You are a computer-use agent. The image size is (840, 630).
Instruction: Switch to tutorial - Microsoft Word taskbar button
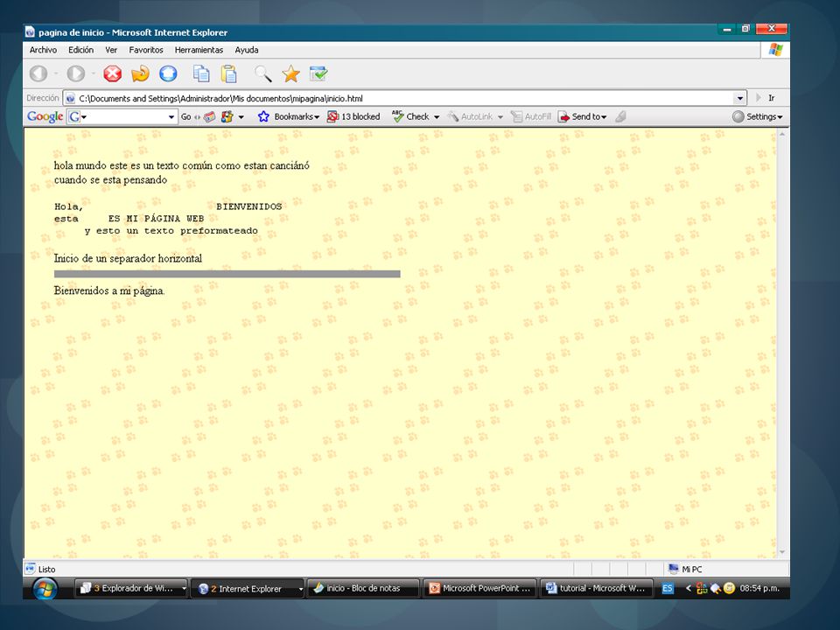(x=596, y=588)
